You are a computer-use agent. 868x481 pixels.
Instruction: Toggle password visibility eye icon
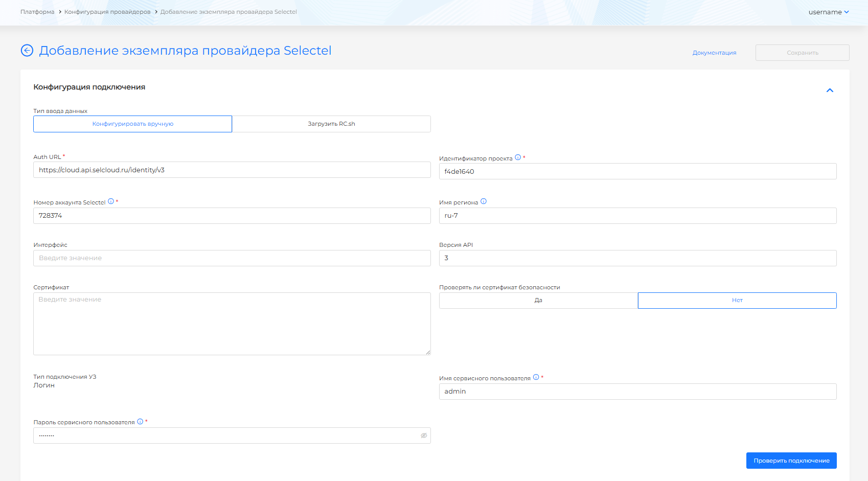pyautogui.click(x=424, y=436)
